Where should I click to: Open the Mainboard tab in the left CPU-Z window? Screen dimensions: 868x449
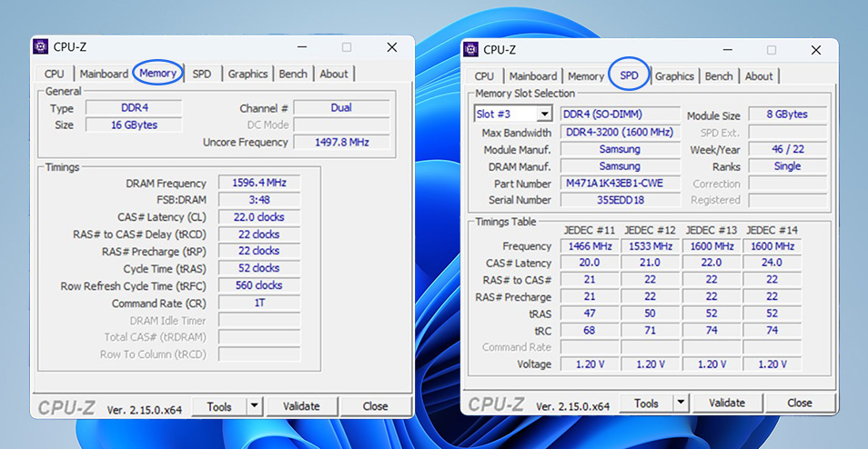pyautogui.click(x=104, y=74)
